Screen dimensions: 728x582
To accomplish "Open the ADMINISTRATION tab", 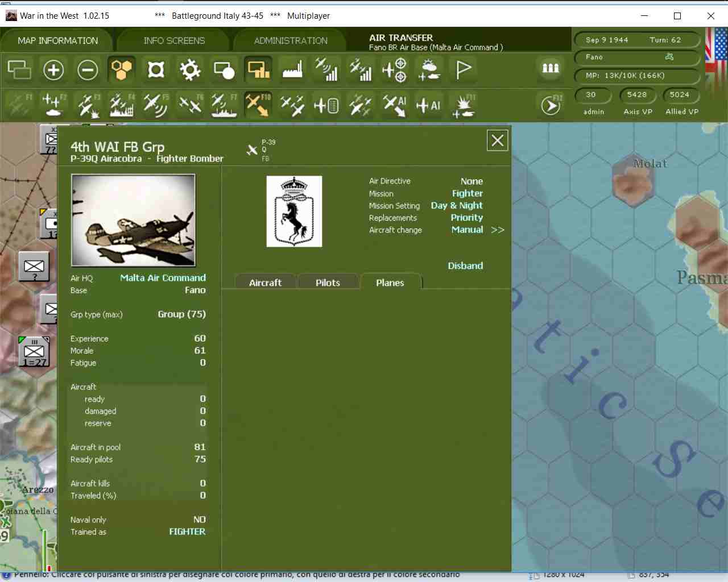I will (x=291, y=41).
